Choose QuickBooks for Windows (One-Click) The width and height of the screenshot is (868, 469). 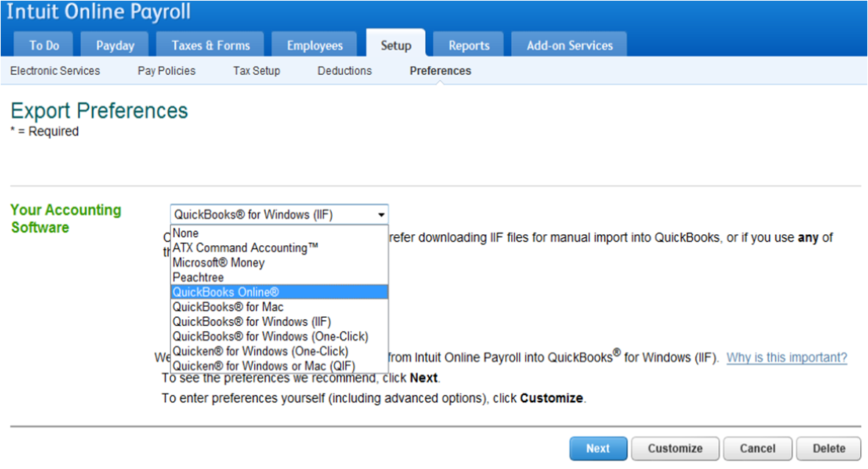click(279, 336)
